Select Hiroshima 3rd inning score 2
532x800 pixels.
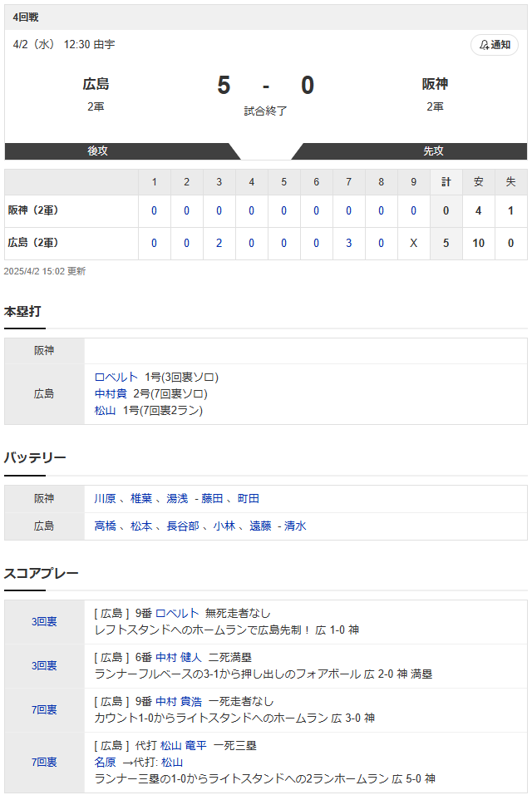[219, 244]
